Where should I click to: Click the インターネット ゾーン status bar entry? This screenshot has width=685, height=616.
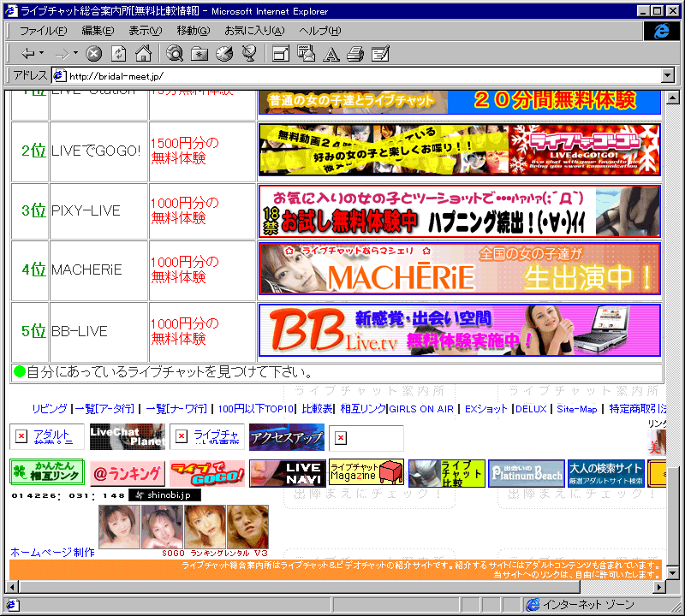tap(588, 605)
